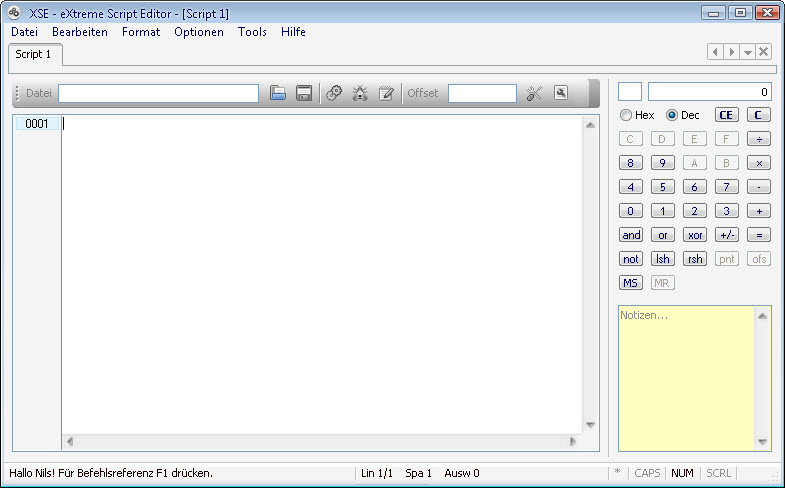Screen dimensions: 785x488
Task: Click the next tab arrow
Action: coord(731,52)
